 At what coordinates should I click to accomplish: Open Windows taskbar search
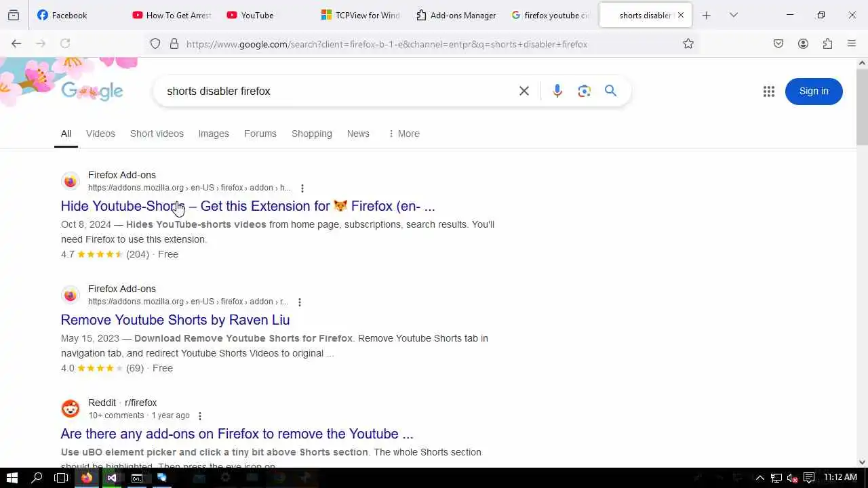[37, 478]
